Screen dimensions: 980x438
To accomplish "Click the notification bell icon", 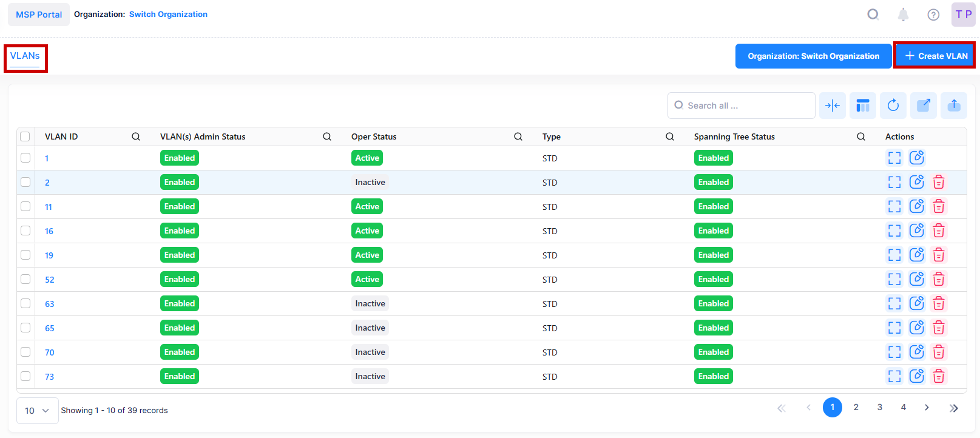I will point(903,15).
